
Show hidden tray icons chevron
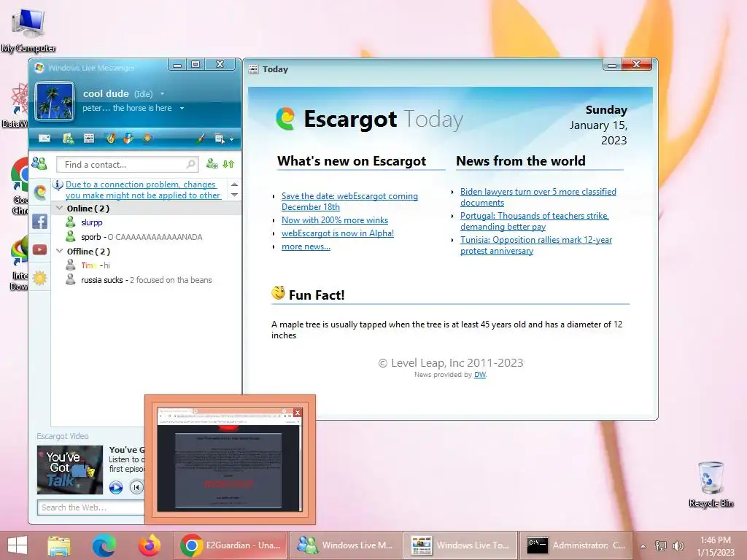643,546
